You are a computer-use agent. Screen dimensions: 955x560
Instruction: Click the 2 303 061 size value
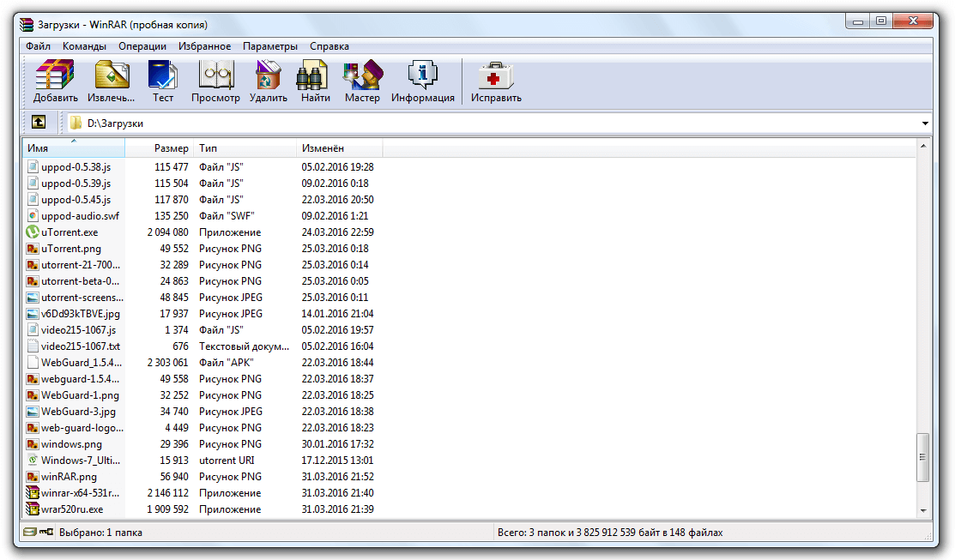168,362
